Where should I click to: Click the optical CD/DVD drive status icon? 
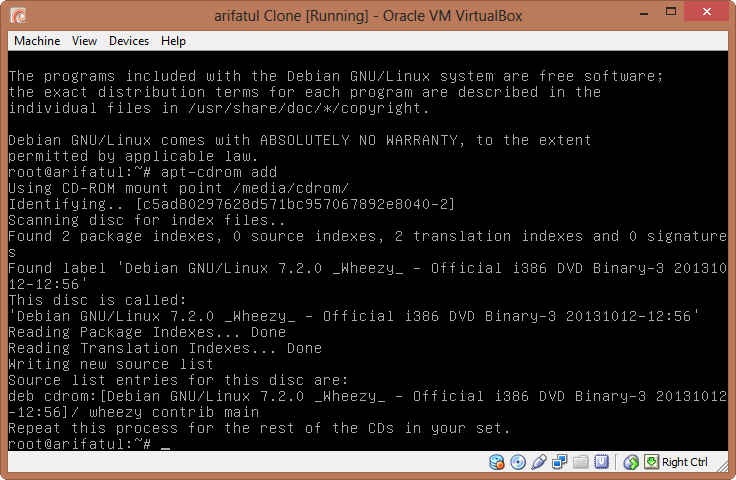[x=518, y=462]
